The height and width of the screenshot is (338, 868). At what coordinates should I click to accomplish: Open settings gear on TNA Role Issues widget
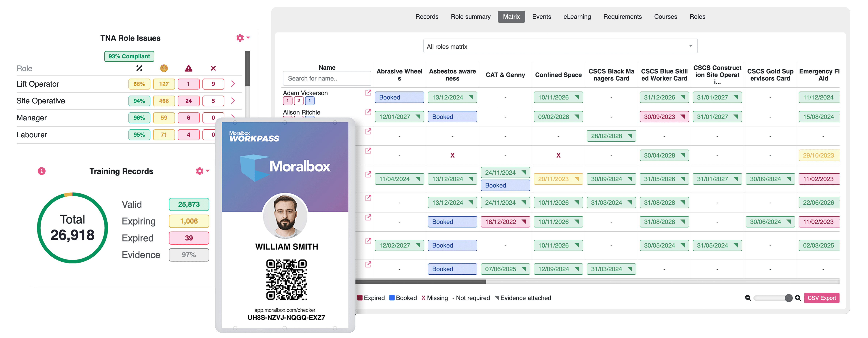tap(240, 38)
